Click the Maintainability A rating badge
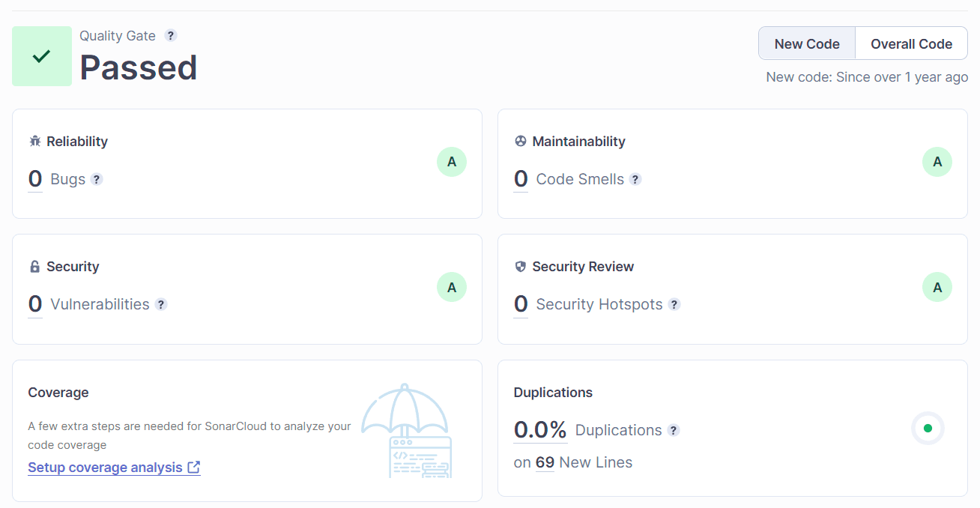The width and height of the screenshot is (980, 508). [x=937, y=162]
